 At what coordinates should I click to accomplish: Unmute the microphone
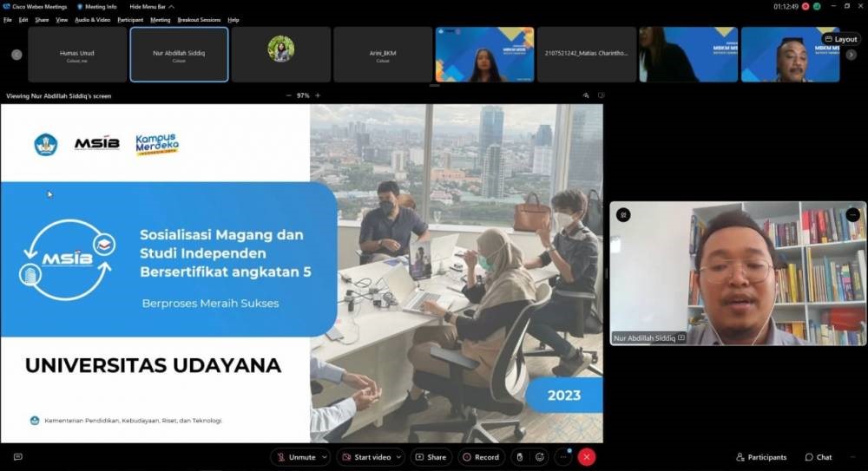[297, 457]
